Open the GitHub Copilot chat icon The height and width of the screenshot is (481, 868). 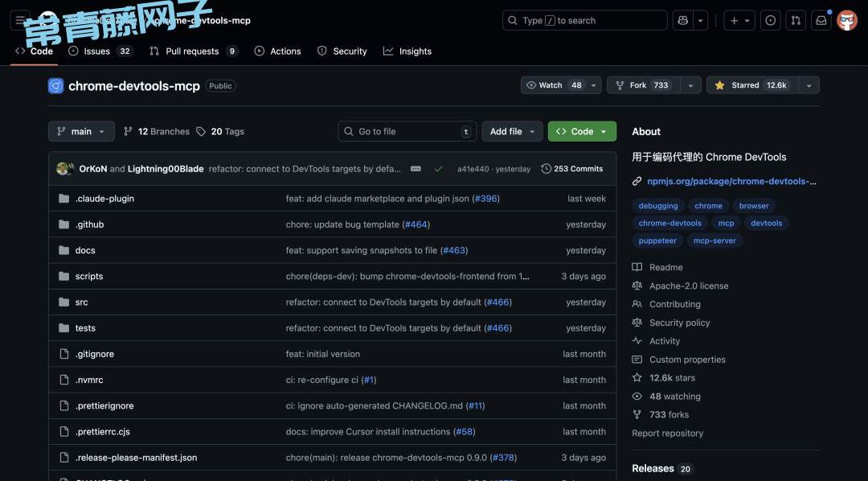pyautogui.click(x=682, y=20)
